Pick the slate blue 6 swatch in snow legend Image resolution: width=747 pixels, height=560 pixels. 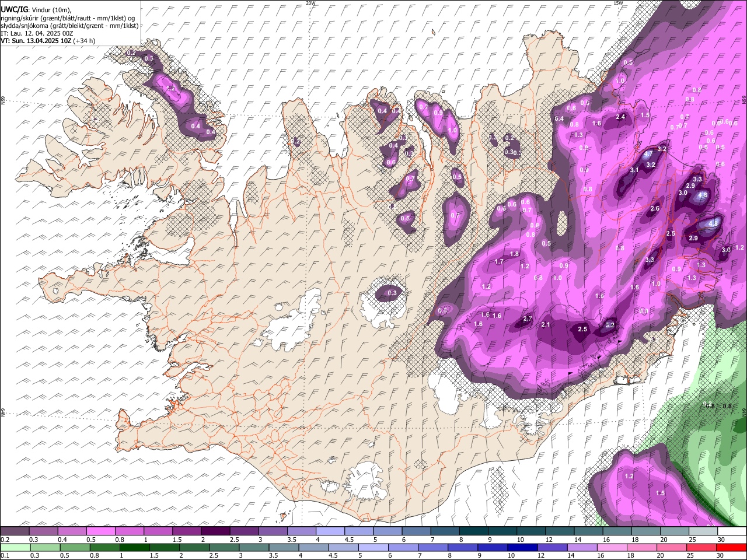pyautogui.click(x=416, y=531)
